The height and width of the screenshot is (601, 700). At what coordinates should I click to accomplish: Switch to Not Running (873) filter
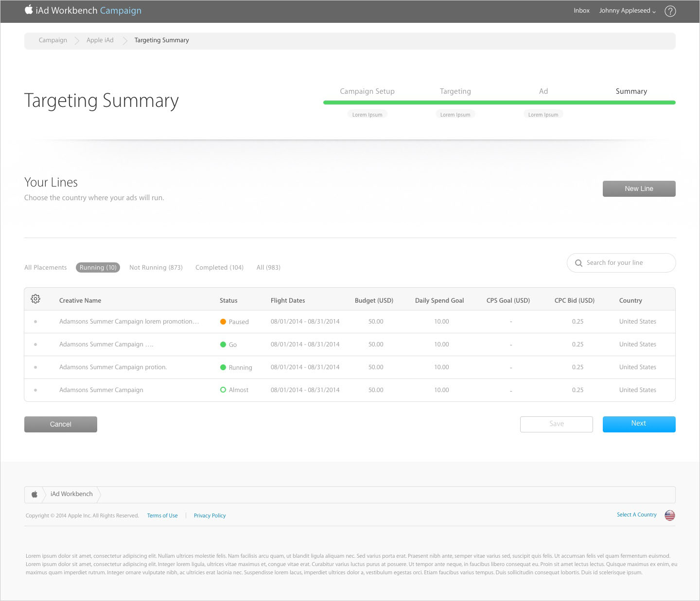(x=156, y=268)
